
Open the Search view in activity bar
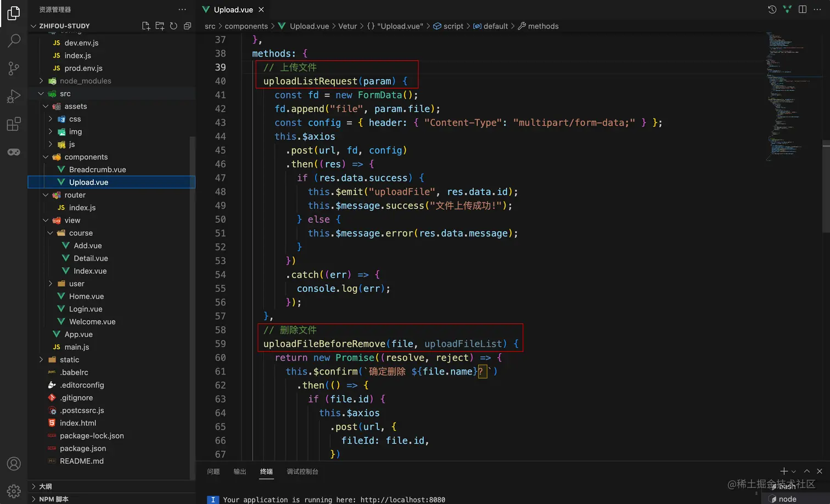(x=14, y=40)
